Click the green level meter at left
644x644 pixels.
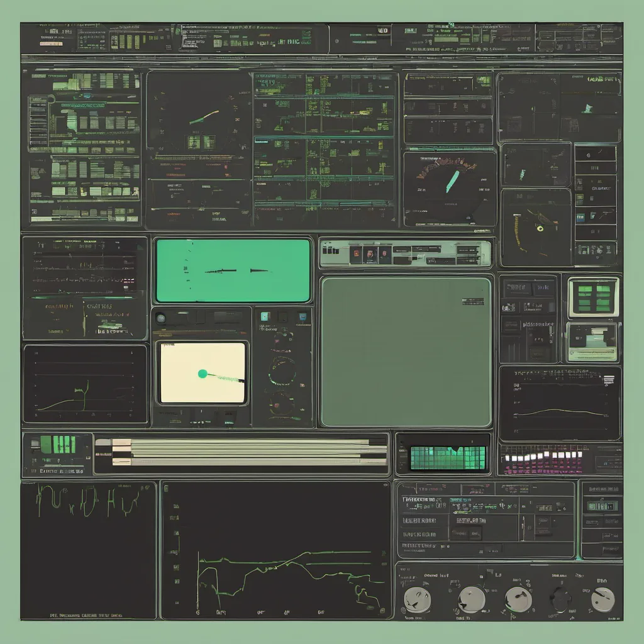(x=58, y=445)
